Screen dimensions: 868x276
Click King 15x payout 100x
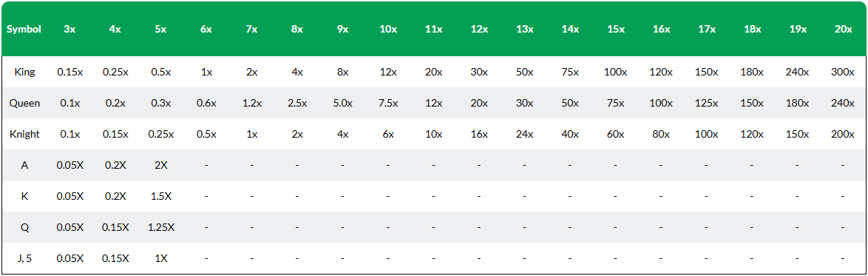616,72
